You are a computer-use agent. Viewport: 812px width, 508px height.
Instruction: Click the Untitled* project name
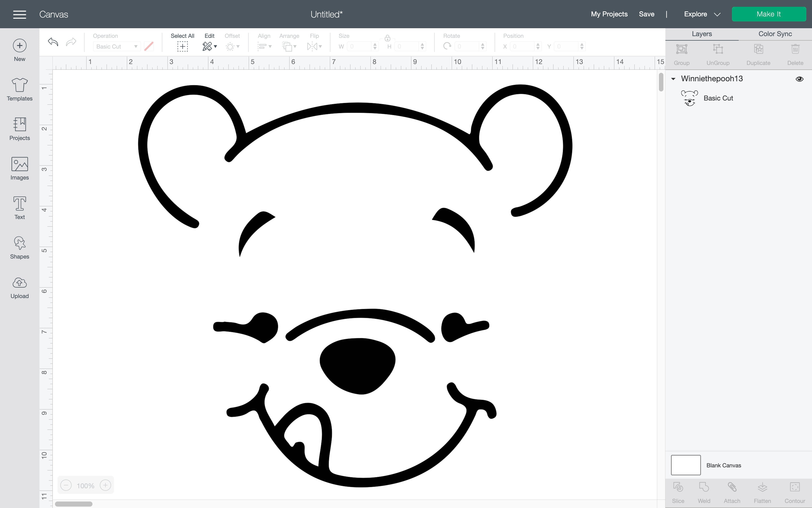click(326, 14)
